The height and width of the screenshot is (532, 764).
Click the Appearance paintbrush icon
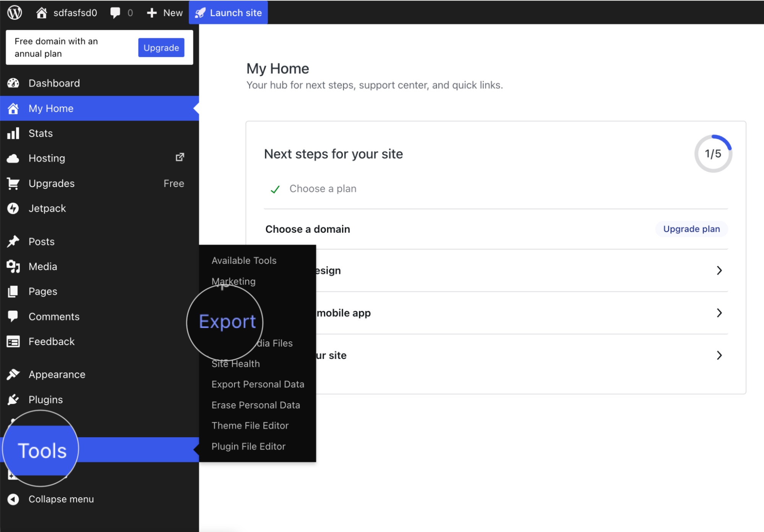pyautogui.click(x=13, y=374)
